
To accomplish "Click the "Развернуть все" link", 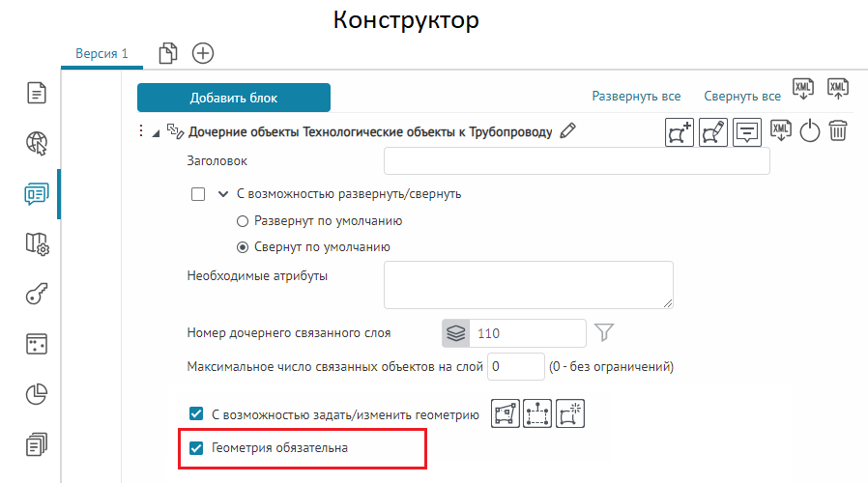I will (x=636, y=97).
